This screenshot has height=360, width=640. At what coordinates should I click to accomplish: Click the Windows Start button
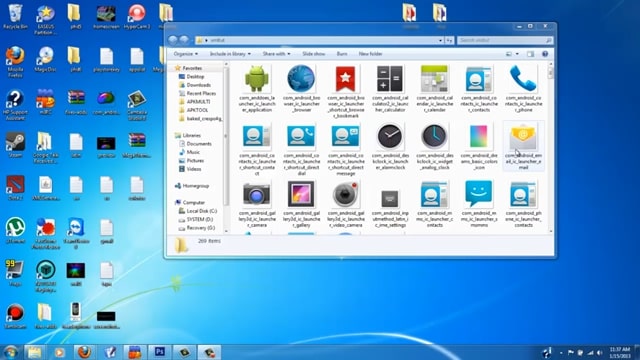coord(10,352)
